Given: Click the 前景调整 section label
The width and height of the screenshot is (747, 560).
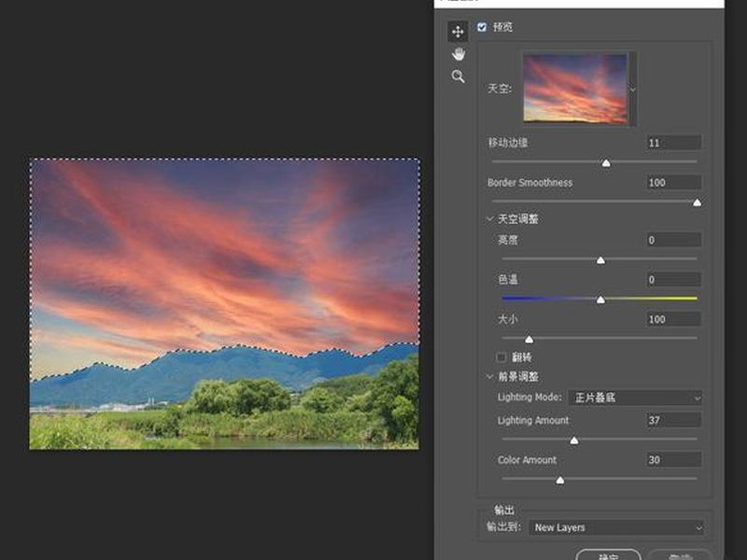Looking at the screenshot, I should [x=518, y=377].
